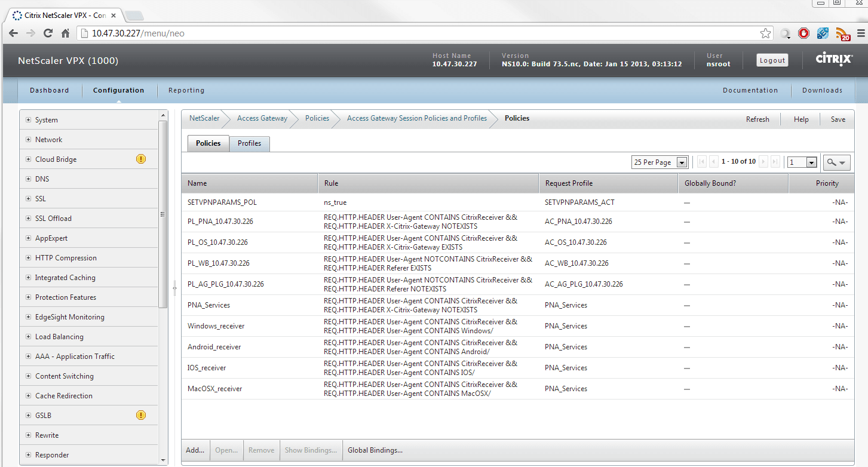The height and width of the screenshot is (467, 868).
Task: Open the Downloads link
Action: [822, 90]
